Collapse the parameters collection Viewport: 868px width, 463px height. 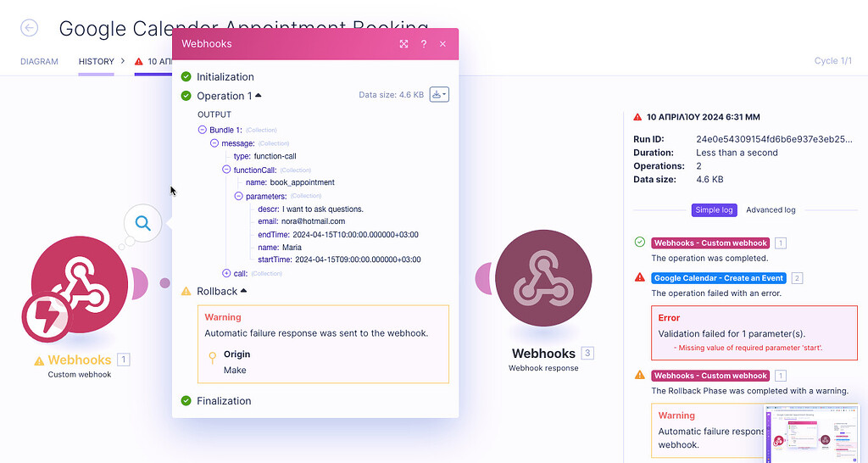click(x=238, y=196)
